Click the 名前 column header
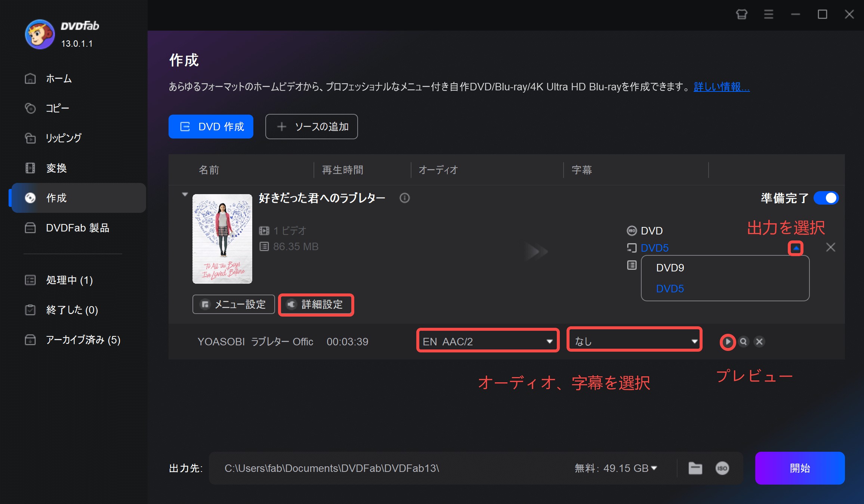The height and width of the screenshot is (504, 864). coord(209,170)
